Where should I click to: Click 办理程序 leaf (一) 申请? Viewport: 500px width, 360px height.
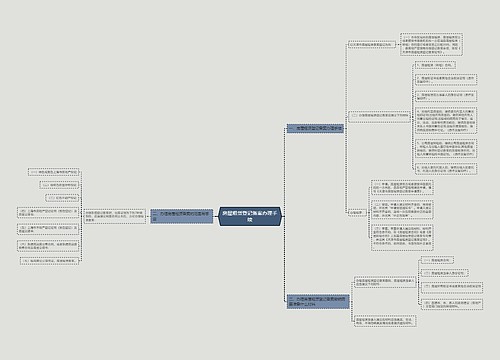click(x=402, y=188)
